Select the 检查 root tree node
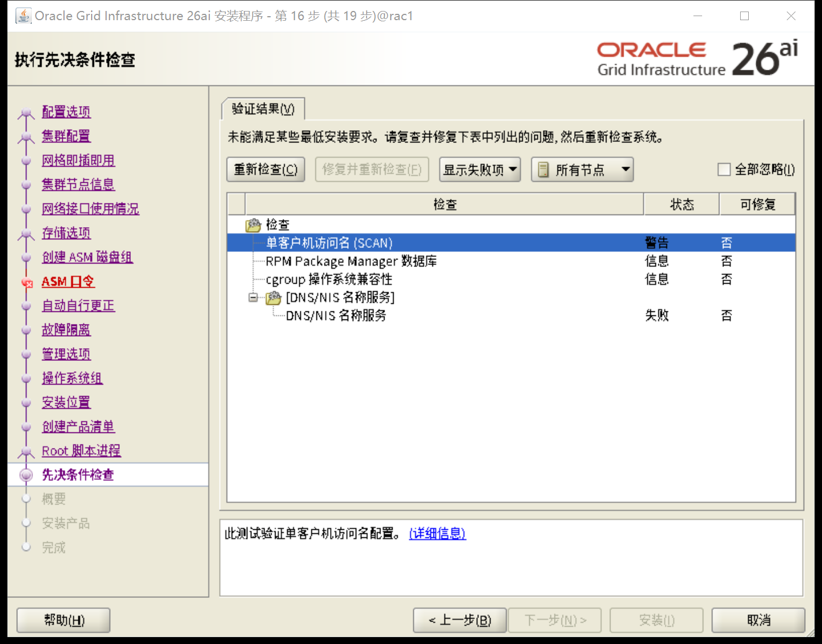The width and height of the screenshot is (822, 644). click(277, 225)
